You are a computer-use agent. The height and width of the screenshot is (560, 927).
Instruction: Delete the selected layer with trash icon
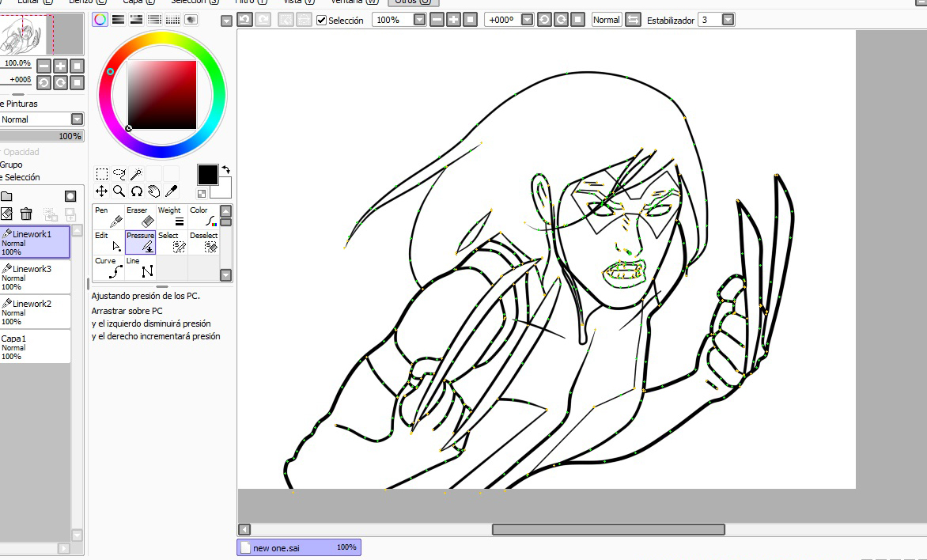[x=26, y=214]
